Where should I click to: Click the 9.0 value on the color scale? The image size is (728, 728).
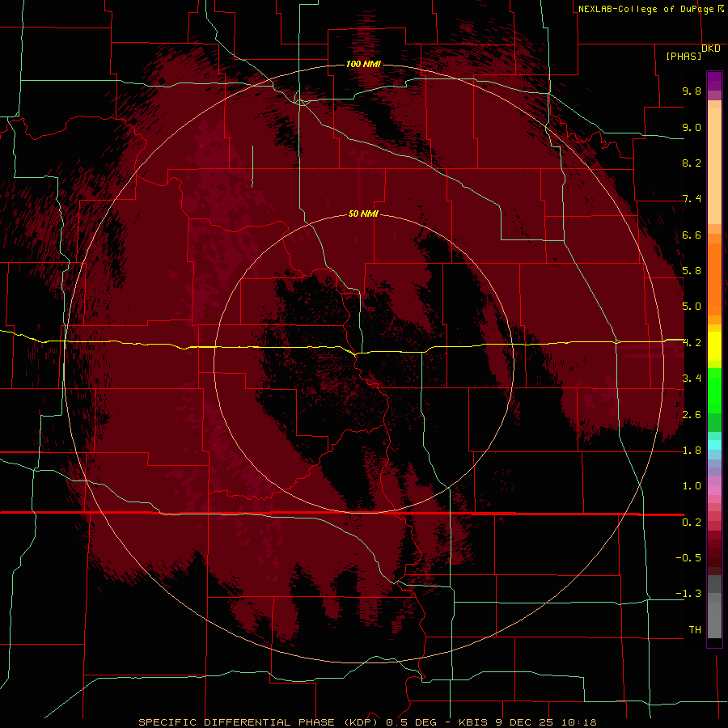tap(692, 127)
